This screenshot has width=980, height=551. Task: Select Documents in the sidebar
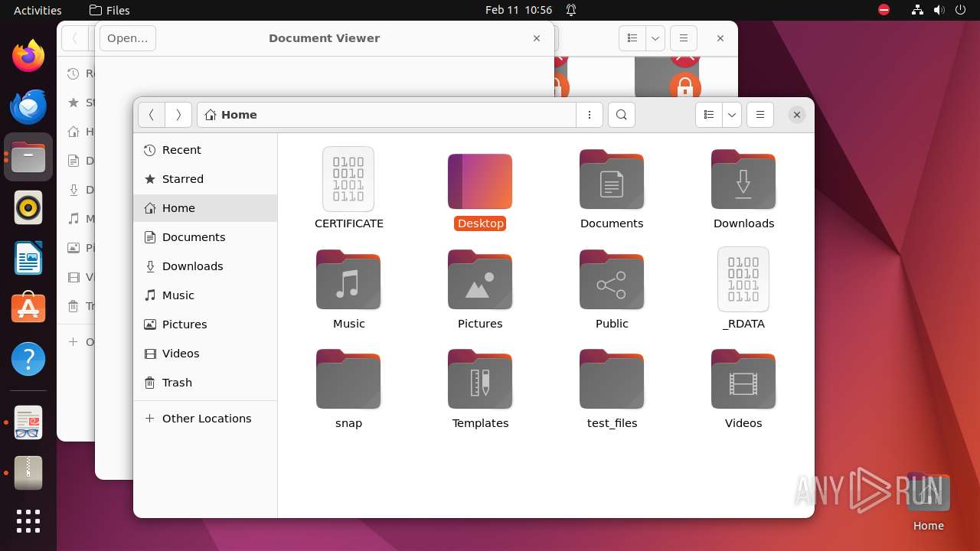click(205, 237)
